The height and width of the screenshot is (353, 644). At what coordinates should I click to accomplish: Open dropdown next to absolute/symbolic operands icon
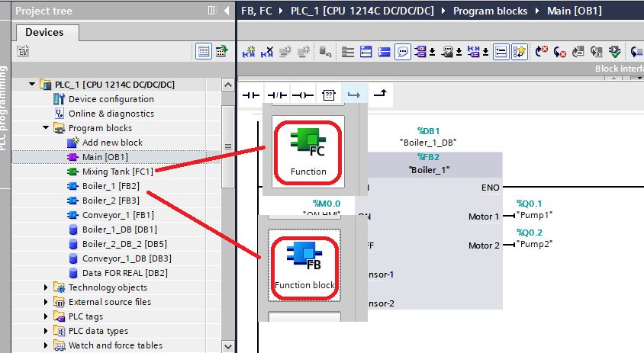[432, 52]
